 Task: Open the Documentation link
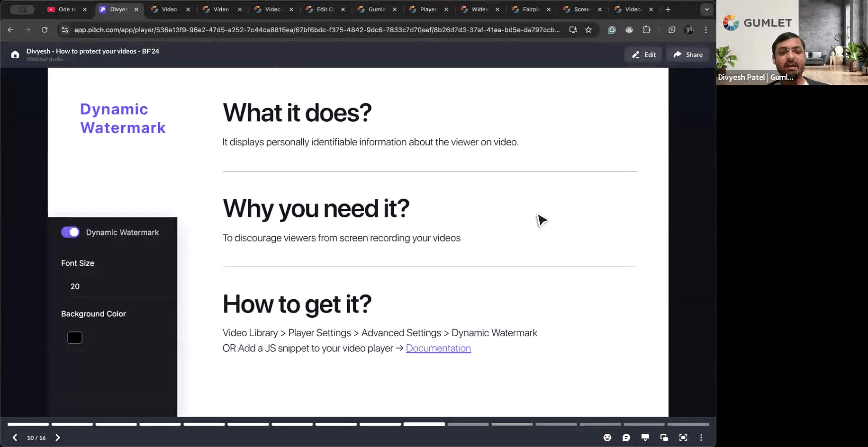click(x=438, y=348)
